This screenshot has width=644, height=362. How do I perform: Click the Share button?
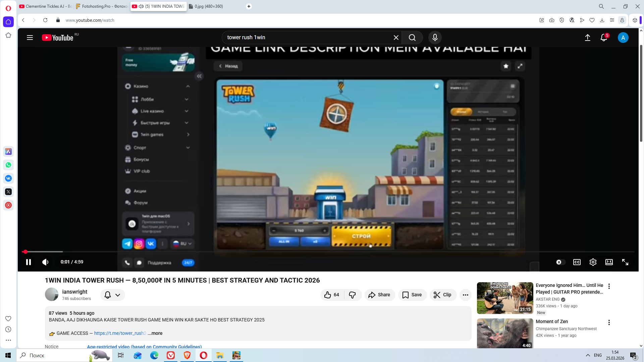(x=379, y=295)
